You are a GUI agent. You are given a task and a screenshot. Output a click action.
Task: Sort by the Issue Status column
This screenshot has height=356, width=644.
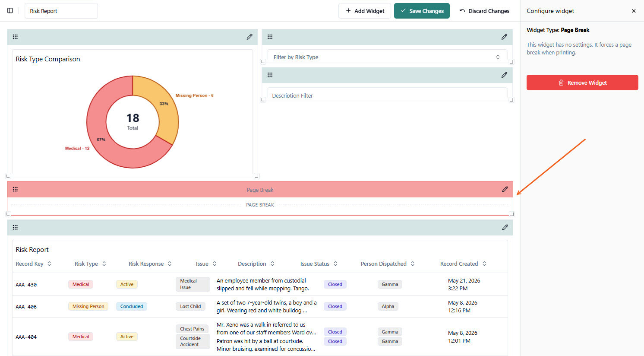pyautogui.click(x=319, y=264)
